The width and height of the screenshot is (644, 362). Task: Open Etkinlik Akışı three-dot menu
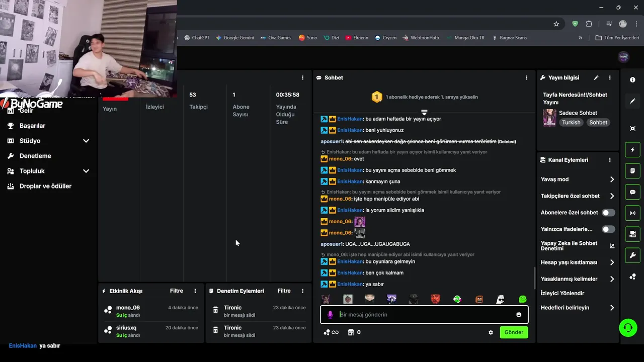click(195, 291)
